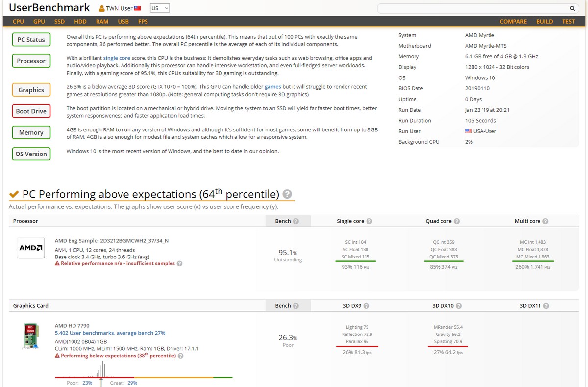Click the search magnifier icon
The image size is (588, 387).
point(572,8)
